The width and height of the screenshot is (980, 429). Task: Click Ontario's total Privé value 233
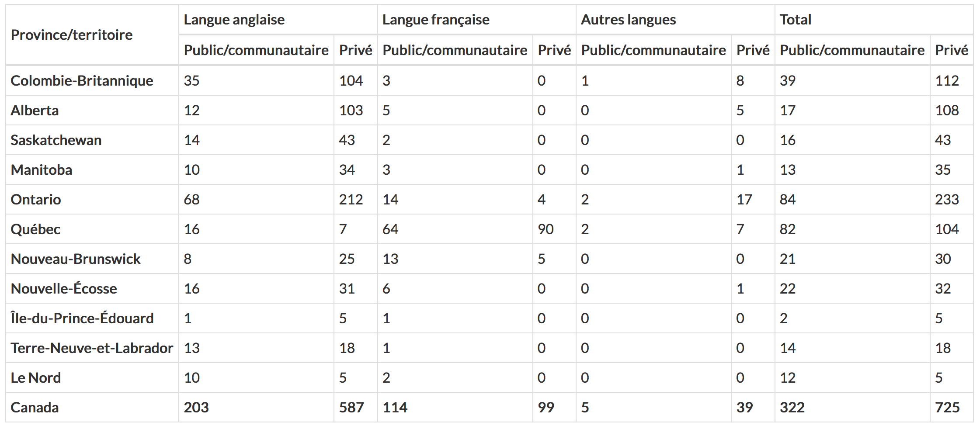(x=947, y=200)
